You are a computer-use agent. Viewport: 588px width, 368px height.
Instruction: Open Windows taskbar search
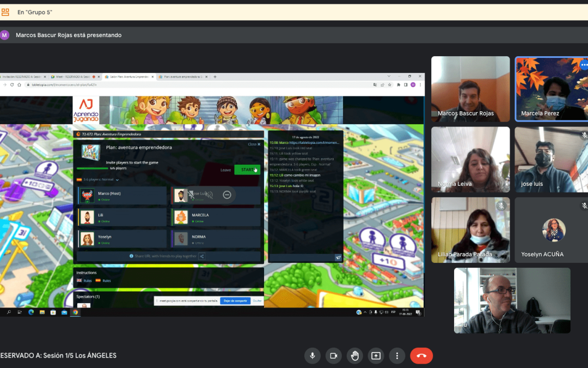tap(9, 312)
